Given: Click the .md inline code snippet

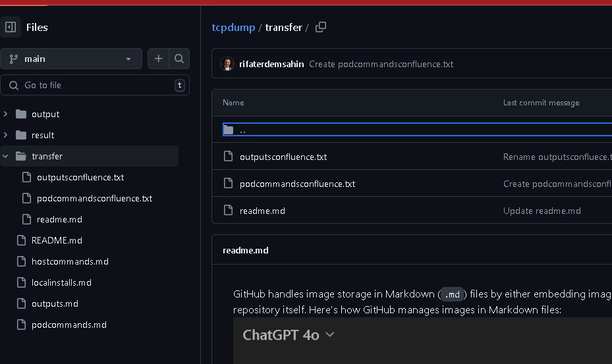Looking at the screenshot, I should [x=452, y=294].
